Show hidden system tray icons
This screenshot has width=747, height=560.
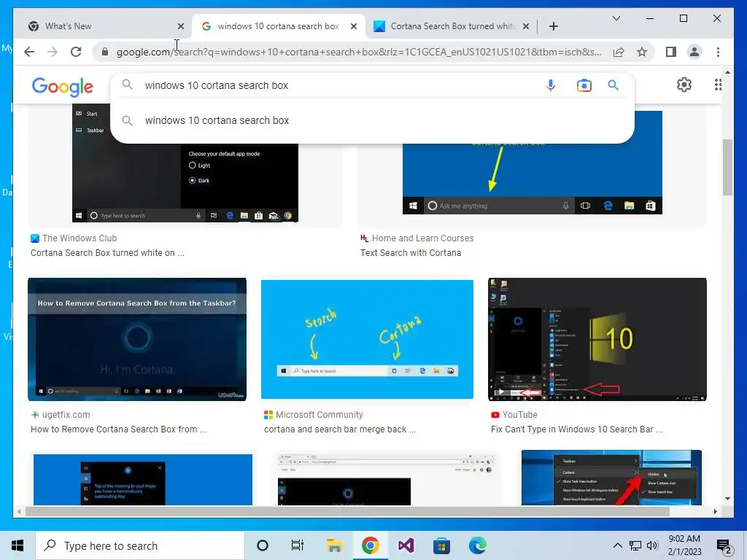[617, 545]
